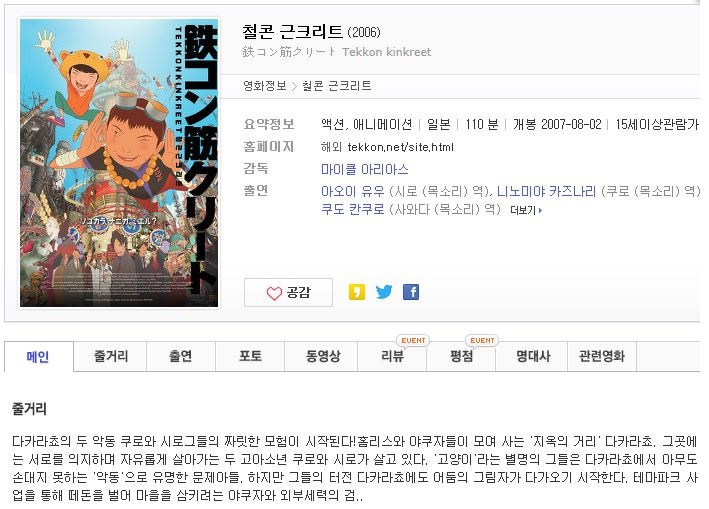Select the 리뷰 tab
This screenshot has height=509, width=709.
[392, 356]
